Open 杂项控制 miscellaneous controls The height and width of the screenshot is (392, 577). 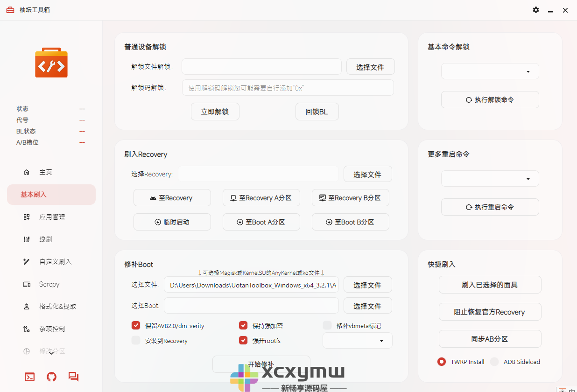point(51,329)
